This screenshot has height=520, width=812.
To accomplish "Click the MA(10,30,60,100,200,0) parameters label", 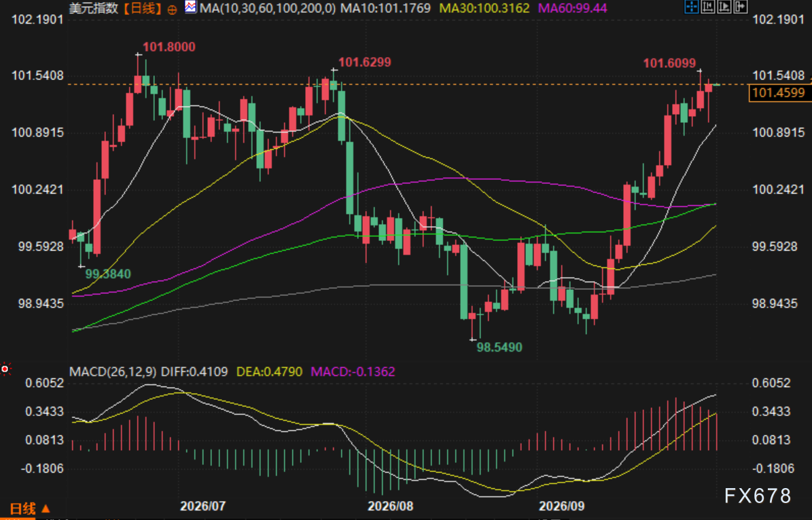I will tap(268, 8).
